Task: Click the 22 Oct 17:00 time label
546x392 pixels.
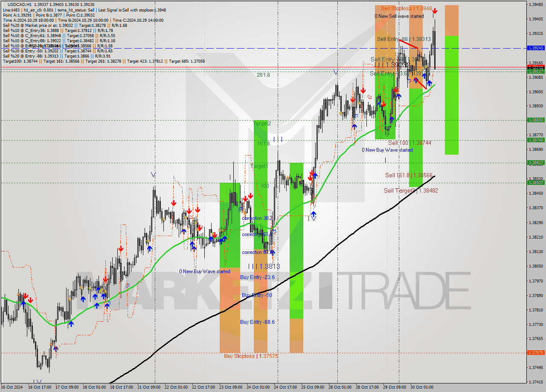Action: (x=203, y=387)
